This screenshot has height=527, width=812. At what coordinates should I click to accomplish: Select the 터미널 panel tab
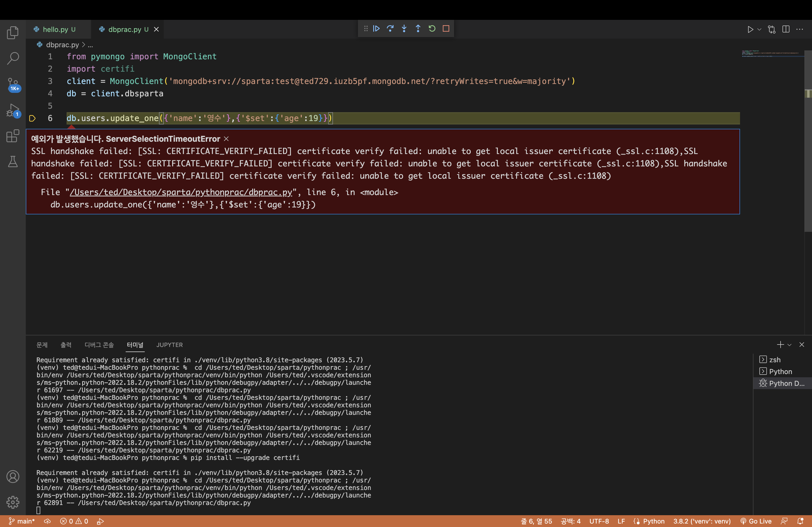pyautogui.click(x=135, y=345)
